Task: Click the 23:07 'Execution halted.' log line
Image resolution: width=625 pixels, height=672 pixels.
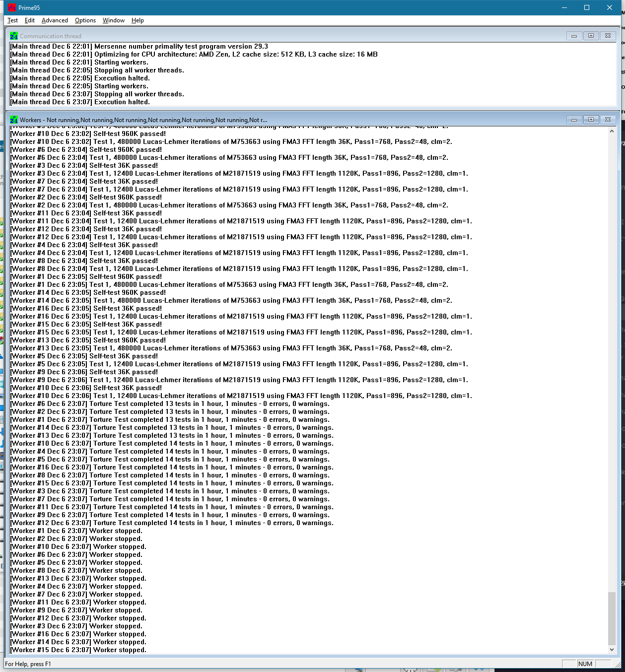Action: pos(80,102)
